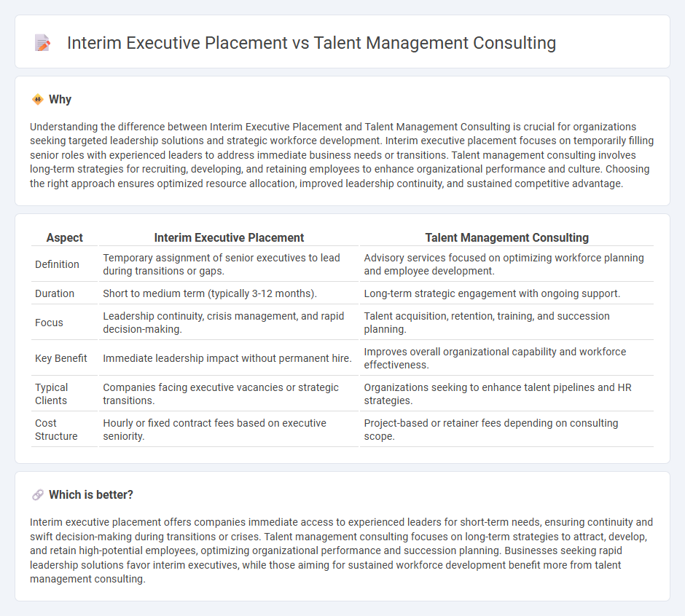Image resolution: width=685 pixels, height=616 pixels.
Task: Click cell 'Improves overall organizational capability'
Action: (506, 358)
